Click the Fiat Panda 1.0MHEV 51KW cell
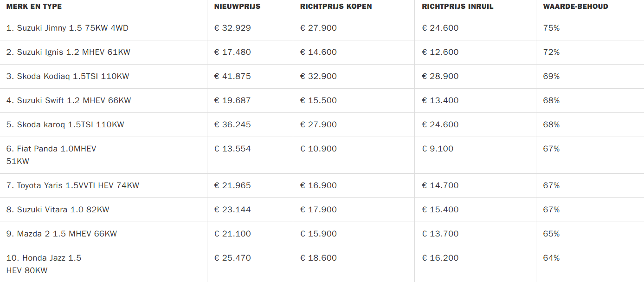 (51, 155)
